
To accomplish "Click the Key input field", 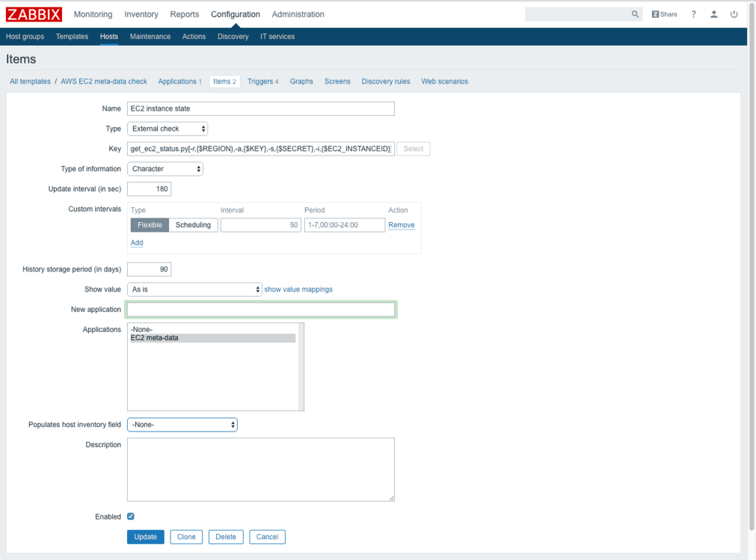I will (x=261, y=149).
